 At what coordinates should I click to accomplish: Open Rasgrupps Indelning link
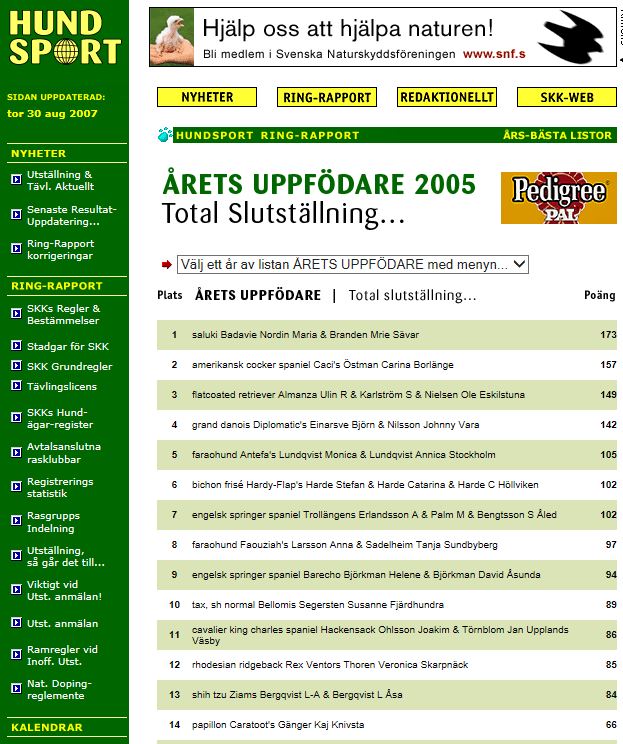click(x=53, y=522)
